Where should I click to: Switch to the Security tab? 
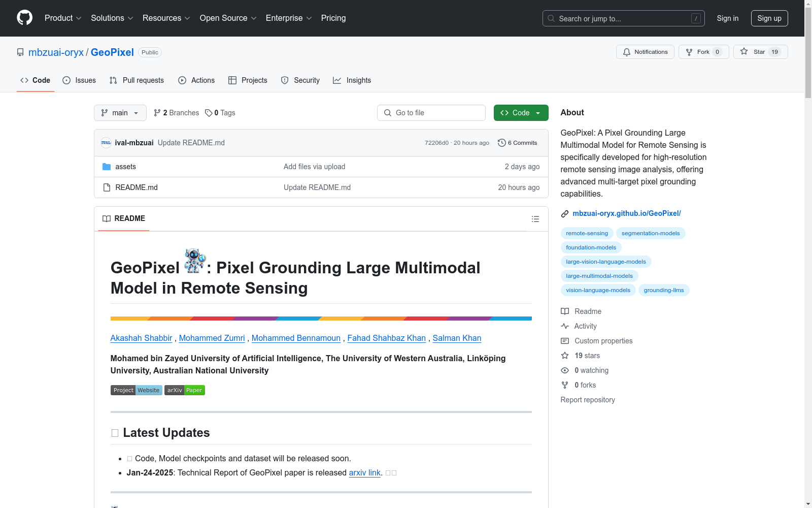point(300,80)
